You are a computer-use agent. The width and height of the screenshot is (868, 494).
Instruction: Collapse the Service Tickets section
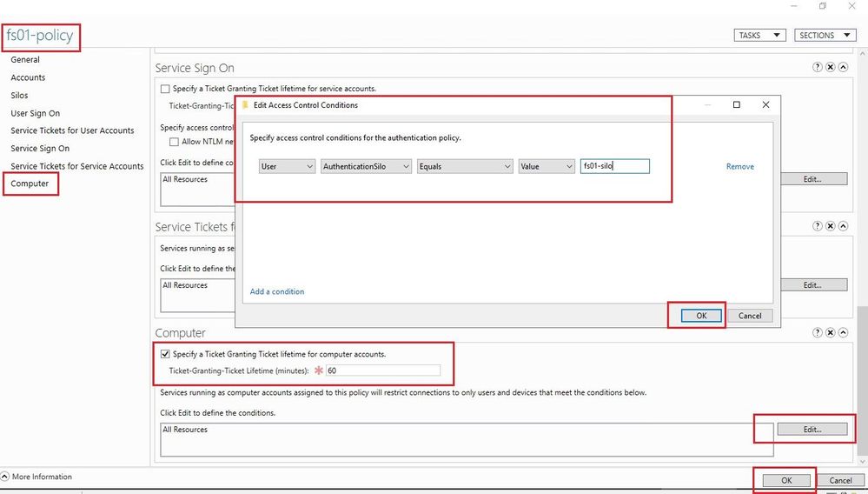(x=843, y=226)
